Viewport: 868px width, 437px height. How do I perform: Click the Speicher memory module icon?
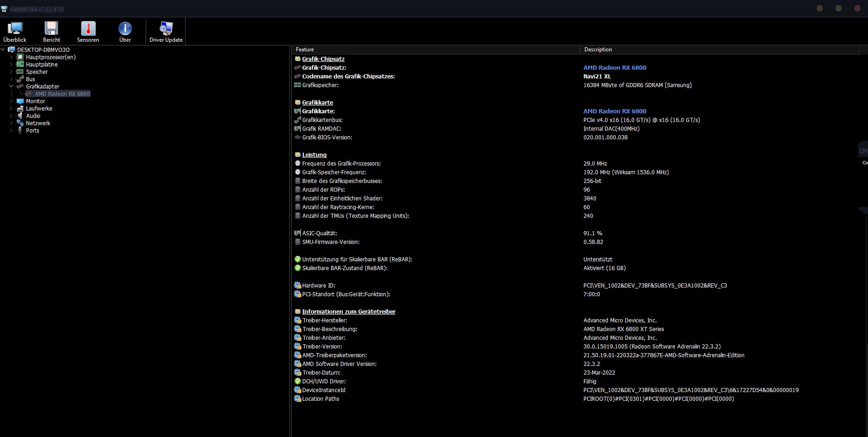coord(20,72)
